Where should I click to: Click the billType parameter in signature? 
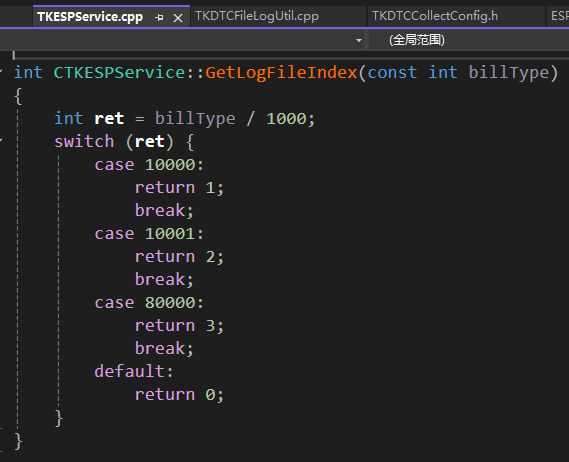pos(509,72)
